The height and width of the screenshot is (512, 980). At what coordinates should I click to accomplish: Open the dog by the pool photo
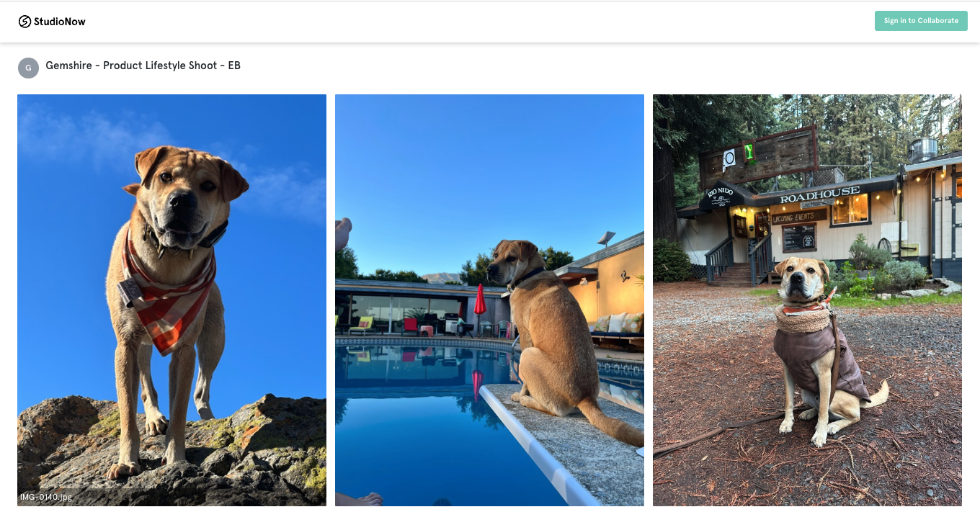pos(489,300)
